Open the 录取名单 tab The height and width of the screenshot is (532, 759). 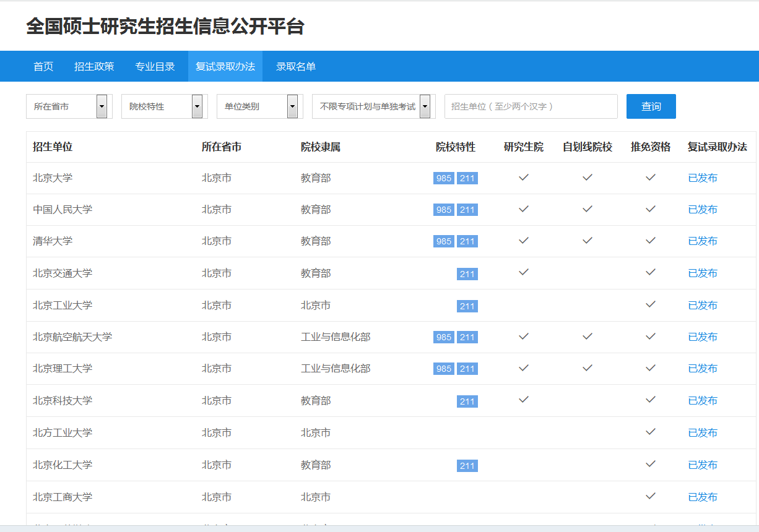[296, 66]
